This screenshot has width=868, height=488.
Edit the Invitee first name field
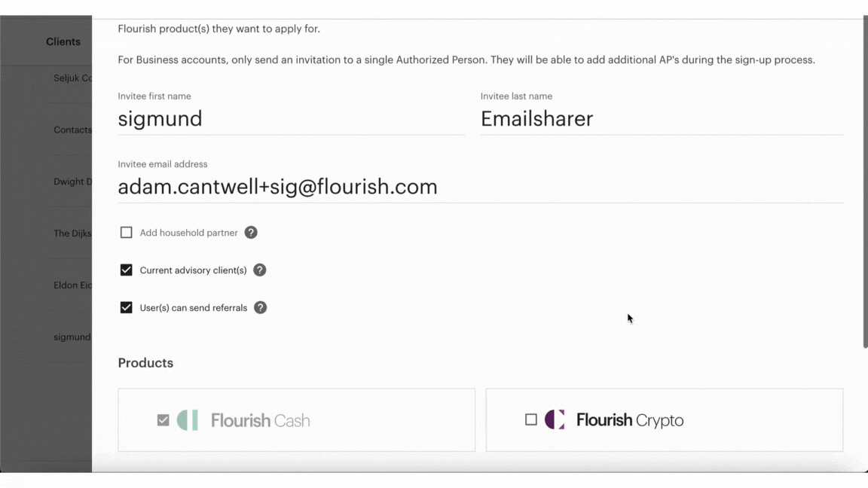tap(291, 119)
